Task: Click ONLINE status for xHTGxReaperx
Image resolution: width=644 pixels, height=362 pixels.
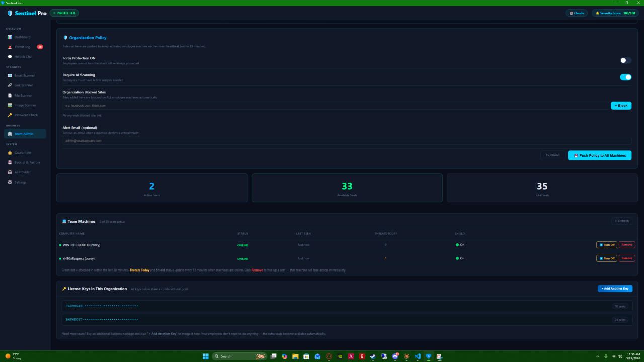Action: point(243,259)
